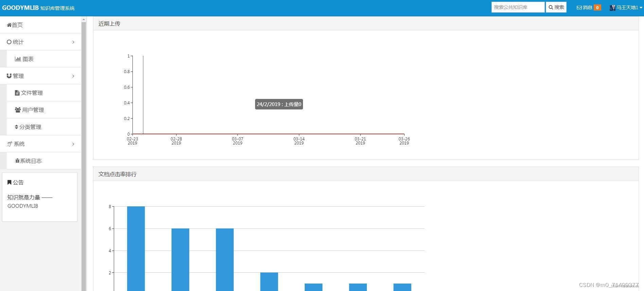The width and height of the screenshot is (644, 291).
Task: Open 分类管理 in the sidebar
Action: coord(44,127)
